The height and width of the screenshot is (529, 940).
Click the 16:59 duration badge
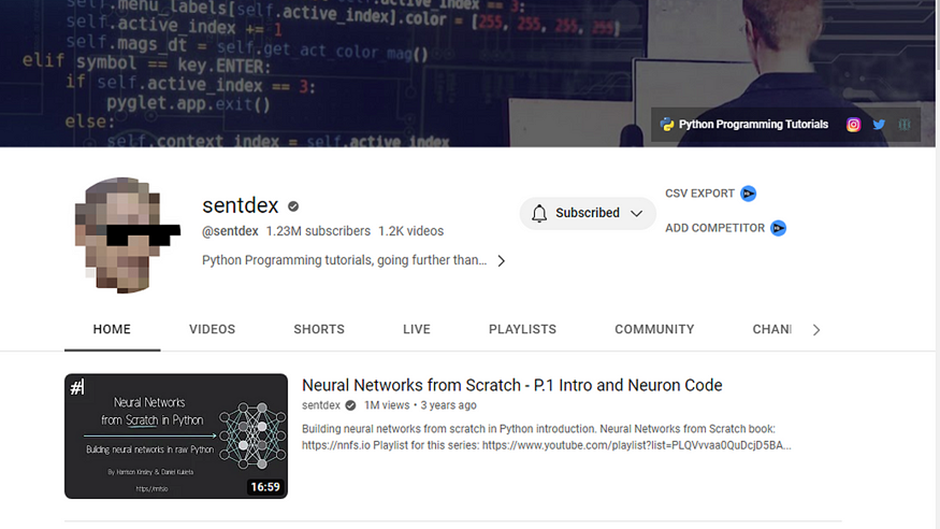(265, 486)
